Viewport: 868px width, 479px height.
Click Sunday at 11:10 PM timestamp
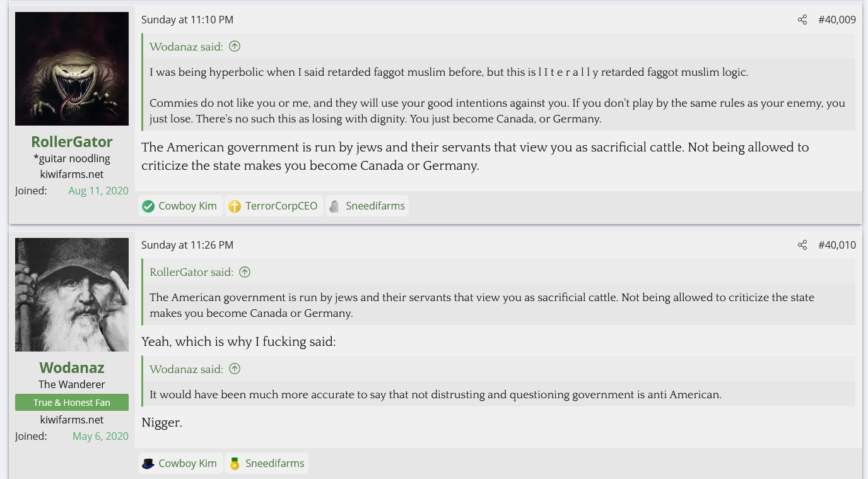187,20
